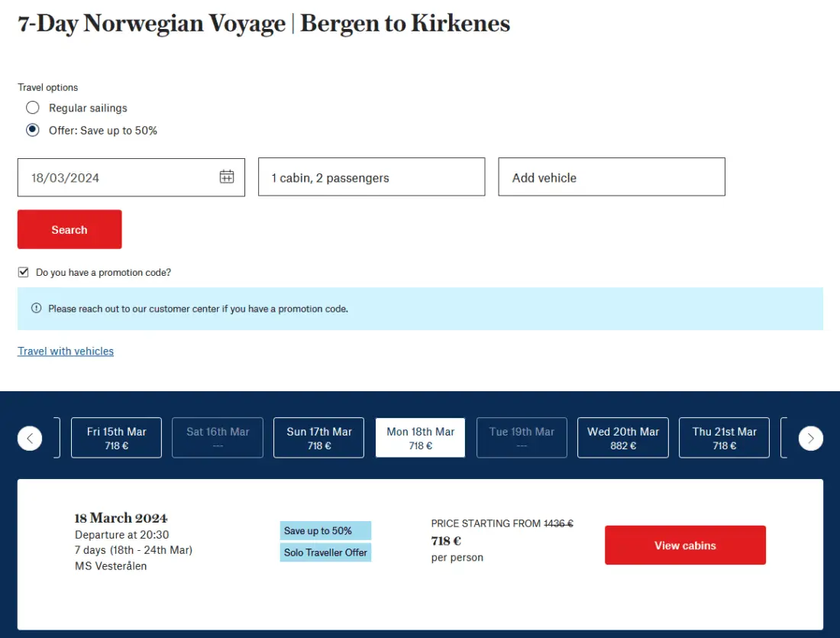Viewport: 840px width, 638px height.
Task: Click the View cabins button
Action: (685, 546)
